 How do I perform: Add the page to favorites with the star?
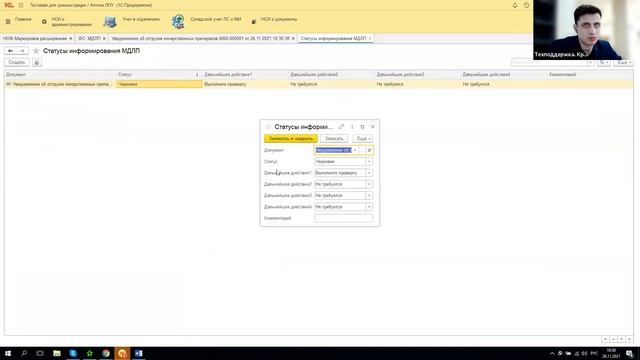[x=36, y=51]
